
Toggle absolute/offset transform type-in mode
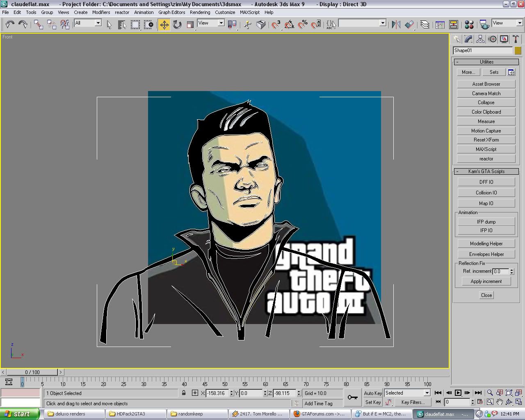(195, 393)
